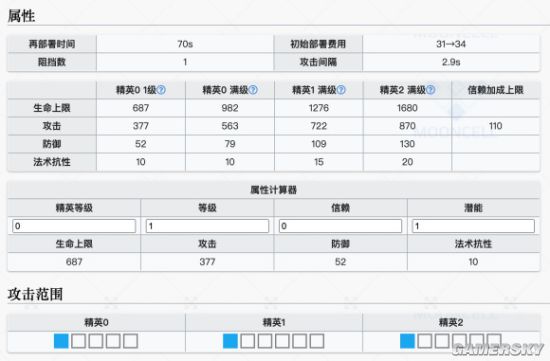
Task: Click 防御 value 109
Action: coord(318,144)
